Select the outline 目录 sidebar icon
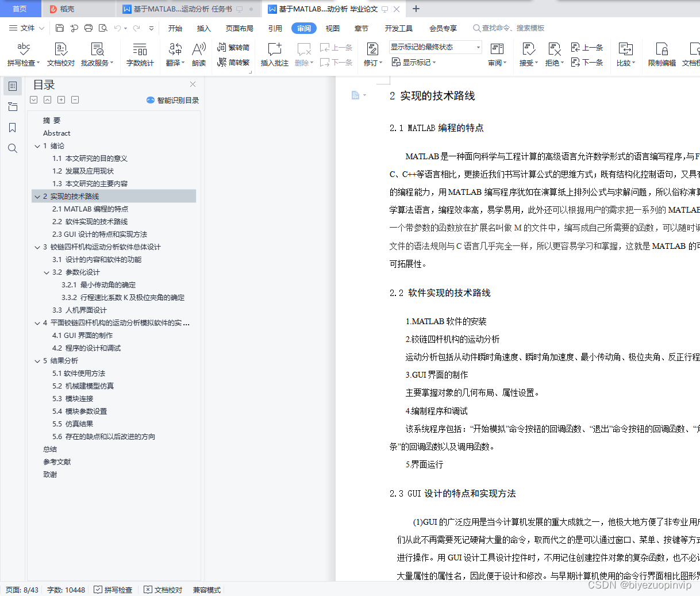 click(13, 86)
